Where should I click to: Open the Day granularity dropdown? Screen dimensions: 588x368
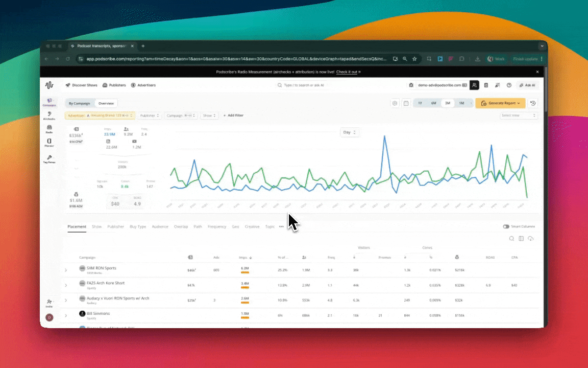tap(349, 132)
